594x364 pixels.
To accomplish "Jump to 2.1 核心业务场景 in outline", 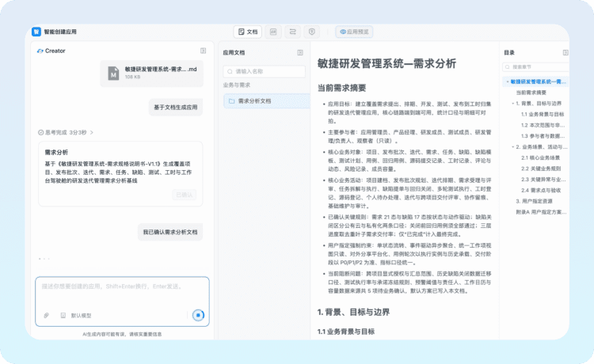I will pyautogui.click(x=540, y=157).
